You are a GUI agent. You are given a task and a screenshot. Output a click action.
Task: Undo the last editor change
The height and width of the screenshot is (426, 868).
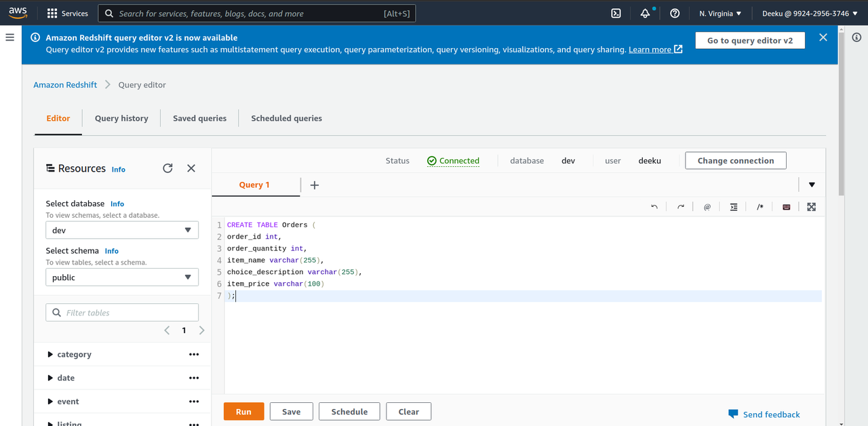[654, 207]
